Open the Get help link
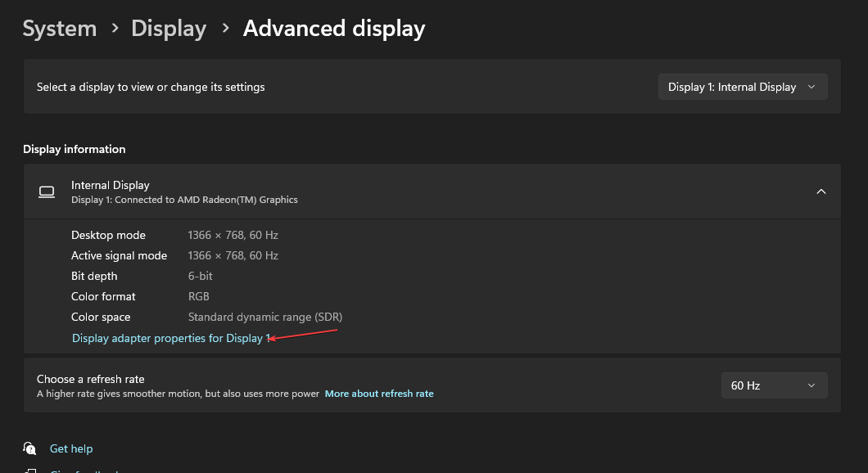Image resolution: width=868 pixels, height=473 pixels. tap(71, 448)
